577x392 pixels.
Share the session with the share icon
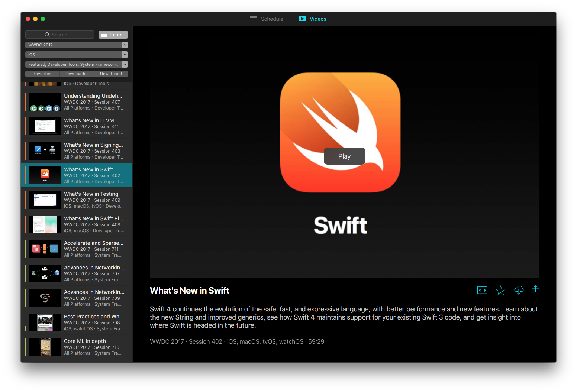click(535, 290)
